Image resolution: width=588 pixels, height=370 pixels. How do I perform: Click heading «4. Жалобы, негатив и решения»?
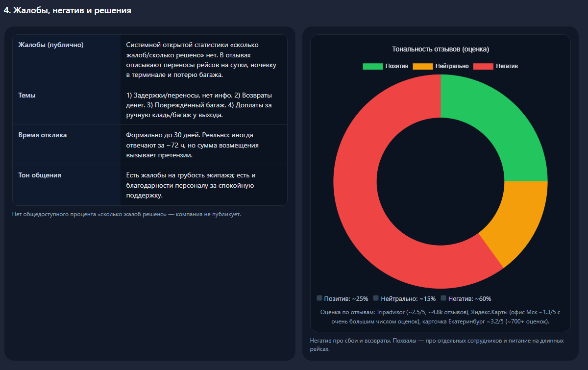click(x=67, y=10)
